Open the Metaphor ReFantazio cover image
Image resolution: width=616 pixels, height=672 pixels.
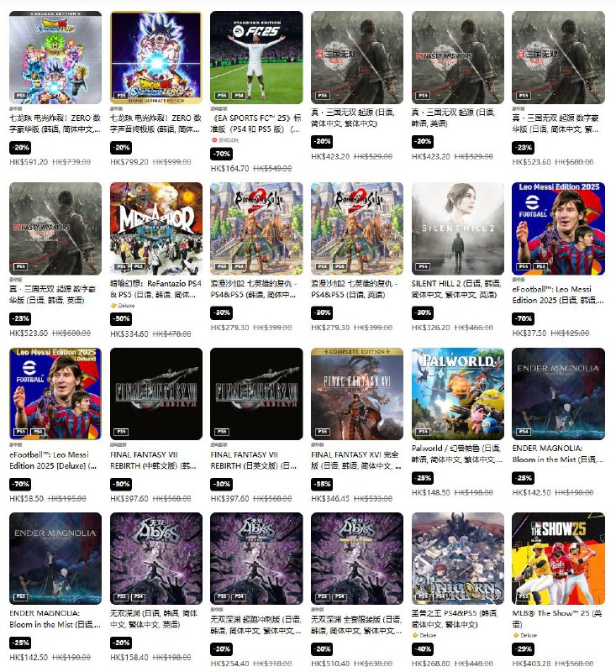coord(156,228)
